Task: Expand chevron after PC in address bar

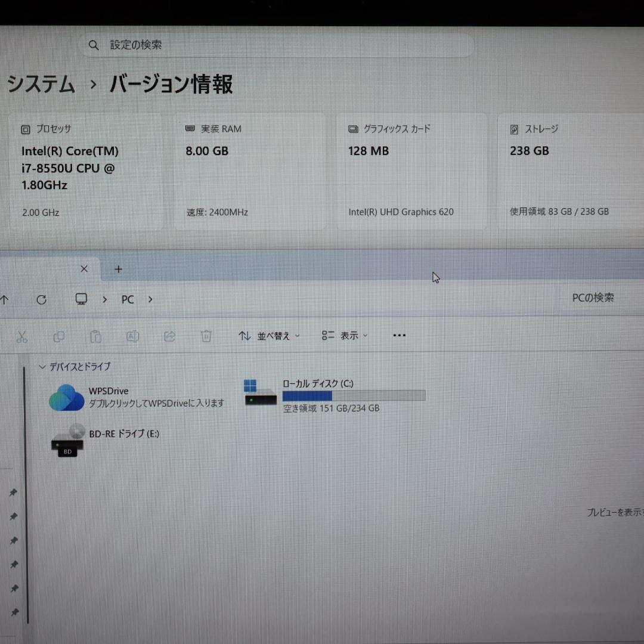Action: (150, 299)
